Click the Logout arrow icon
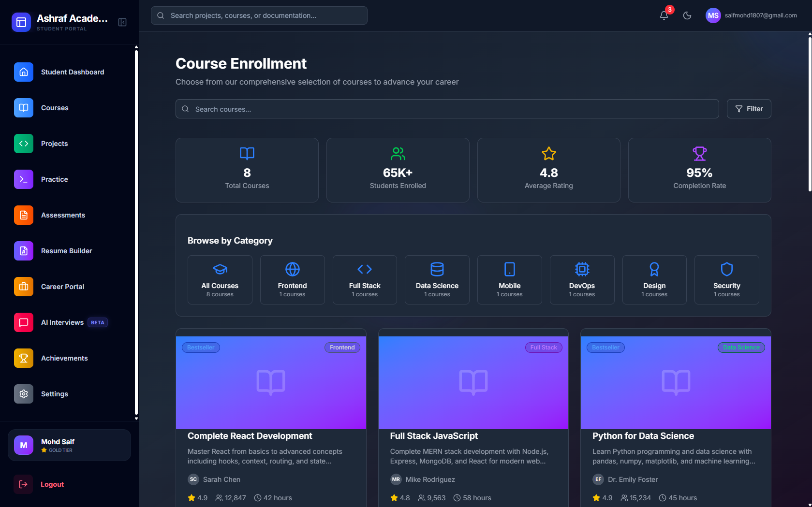The height and width of the screenshot is (507, 812). (23, 484)
